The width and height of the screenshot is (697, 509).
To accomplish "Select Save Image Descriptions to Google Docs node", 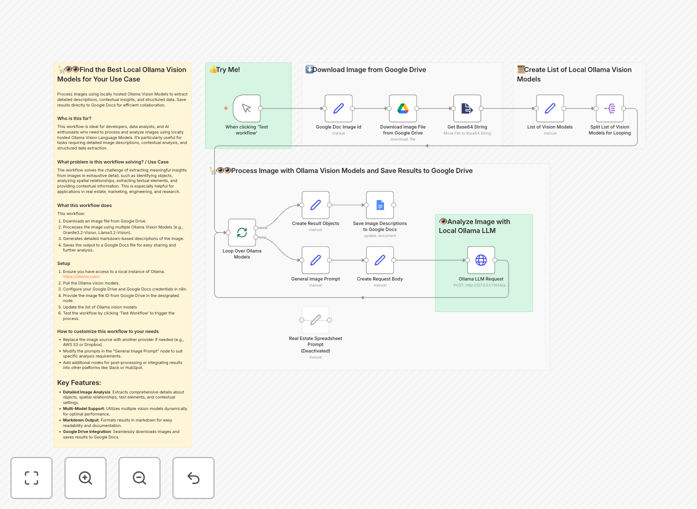I will point(380,205).
